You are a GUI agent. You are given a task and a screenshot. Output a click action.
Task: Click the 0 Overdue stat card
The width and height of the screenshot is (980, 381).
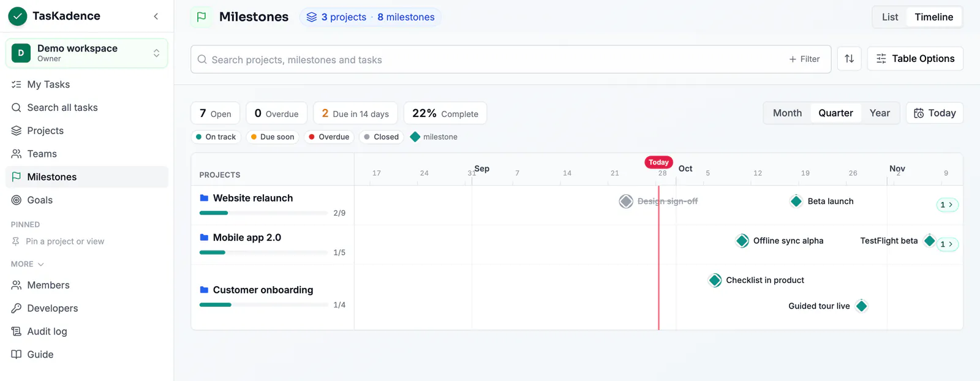(277, 113)
